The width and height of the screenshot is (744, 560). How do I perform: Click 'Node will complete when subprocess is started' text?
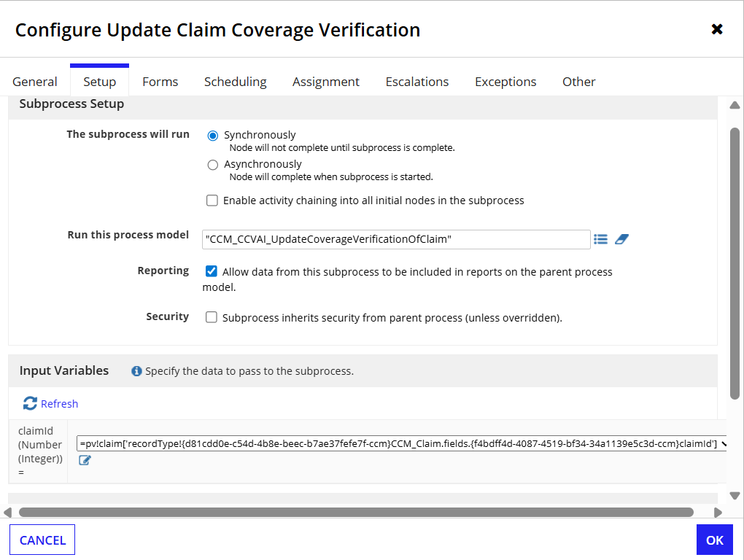(331, 177)
